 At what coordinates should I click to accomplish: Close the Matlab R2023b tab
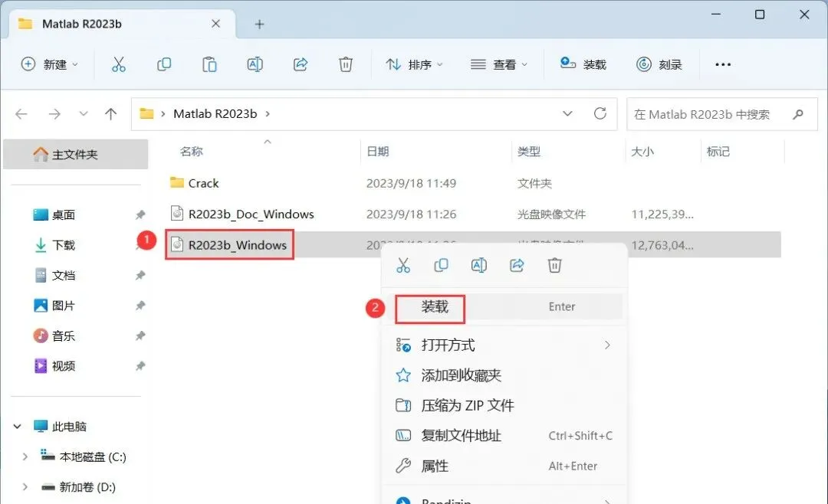tap(215, 24)
